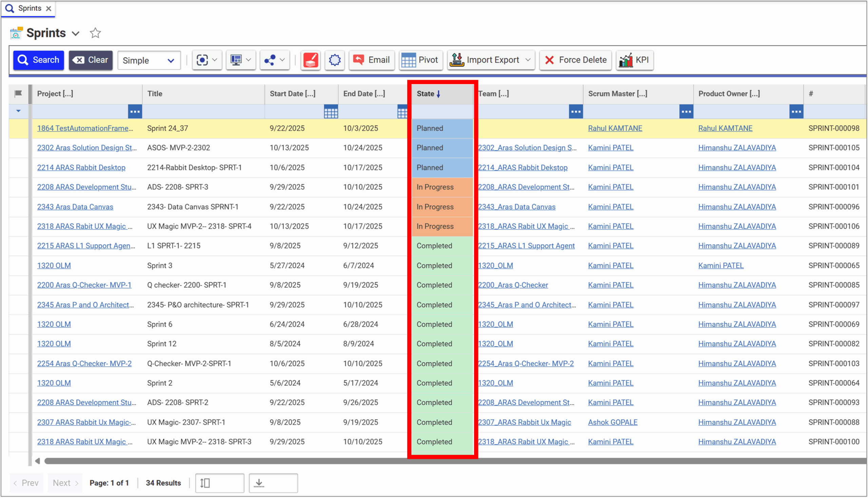The height and width of the screenshot is (498, 868).
Task: Click the horizontal scrollbar track under the grid
Action: click(x=455, y=461)
